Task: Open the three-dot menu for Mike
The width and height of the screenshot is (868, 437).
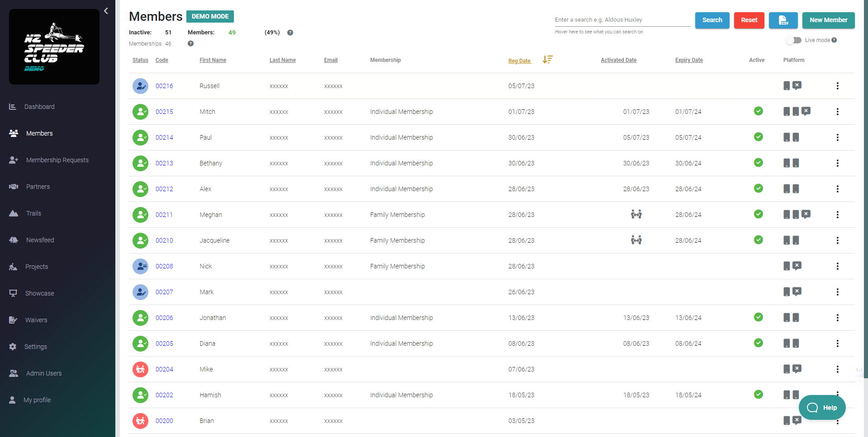Action: [837, 369]
